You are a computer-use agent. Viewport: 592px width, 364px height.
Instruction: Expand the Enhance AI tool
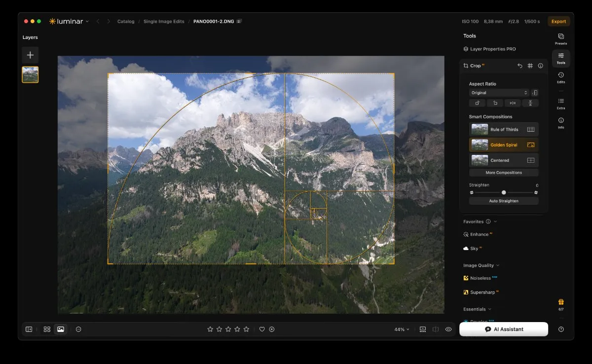point(478,234)
